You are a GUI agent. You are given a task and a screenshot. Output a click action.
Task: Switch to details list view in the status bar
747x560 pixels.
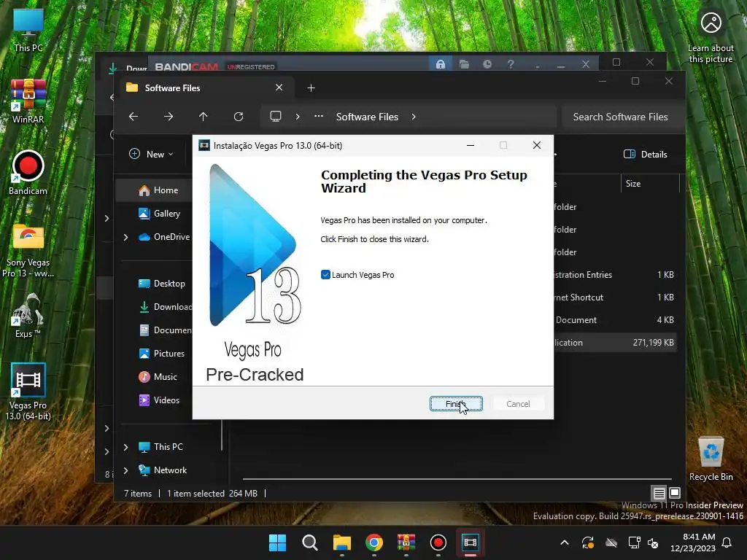[x=659, y=493]
